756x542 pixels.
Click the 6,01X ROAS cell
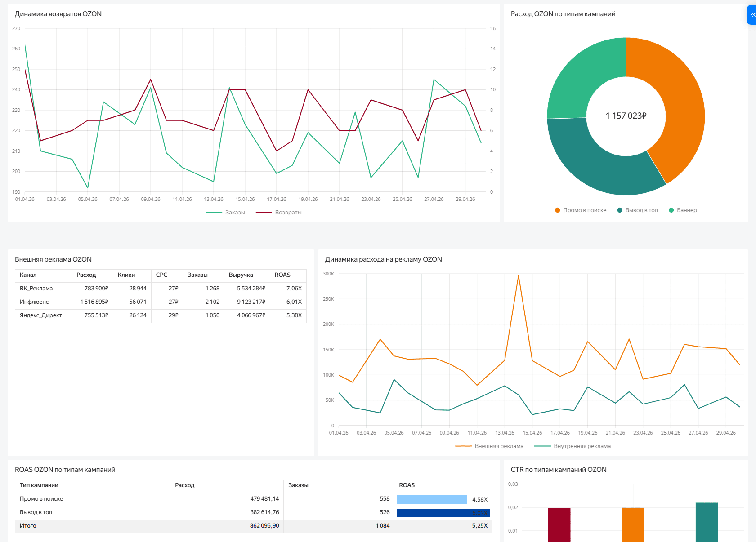pos(288,302)
